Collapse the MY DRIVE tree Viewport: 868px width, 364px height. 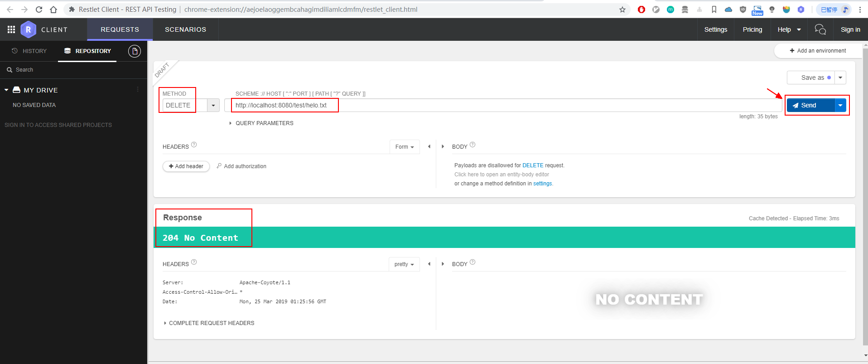click(x=6, y=90)
